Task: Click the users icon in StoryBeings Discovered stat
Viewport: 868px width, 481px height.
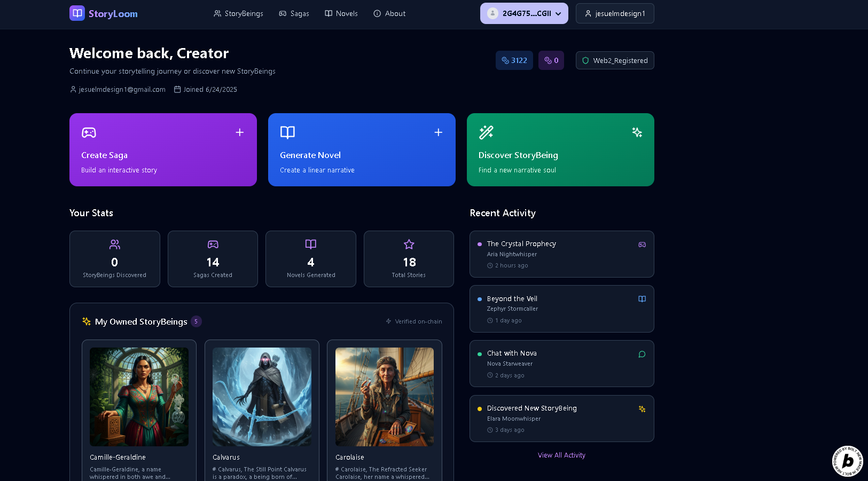Action: tap(115, 245)
